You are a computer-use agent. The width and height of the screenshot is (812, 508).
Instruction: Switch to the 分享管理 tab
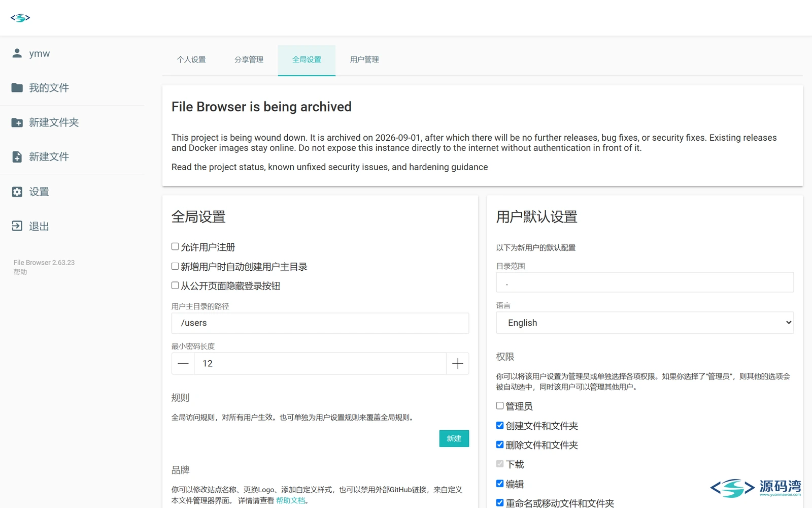[249, 60]
